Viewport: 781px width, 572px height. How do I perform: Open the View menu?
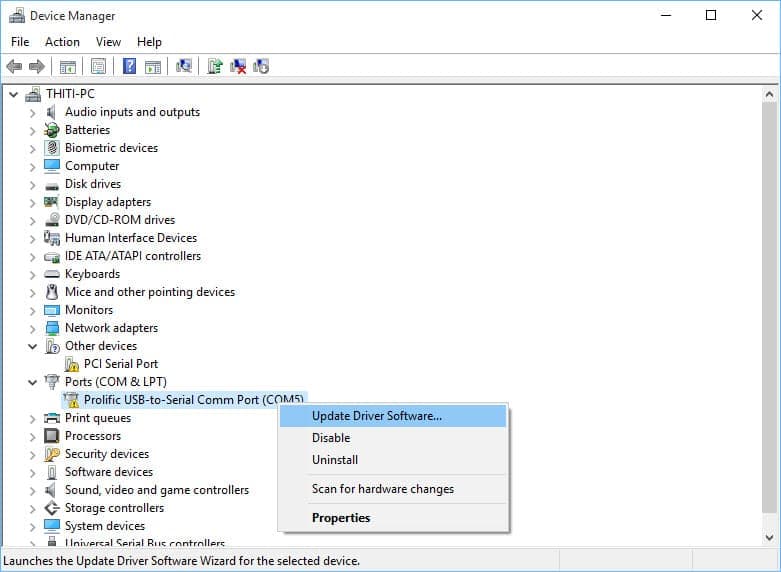pos(108,42)
